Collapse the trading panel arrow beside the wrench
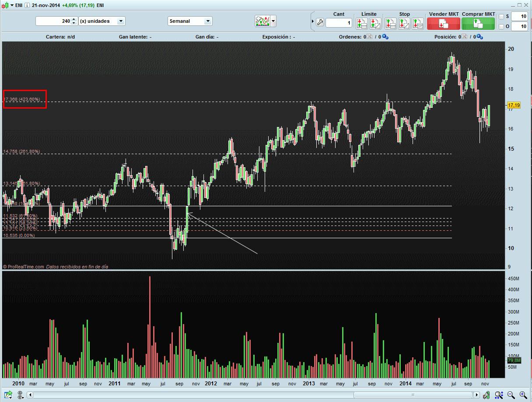The width and height of the screenshot is (532, 402). pyautogui.click(x=312, y=21)
